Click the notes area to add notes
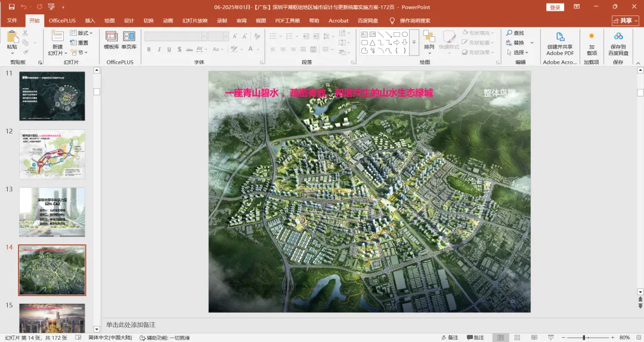The width and height of the screenshot is (644, 342). pyautogui.click(x=369, y=325)
